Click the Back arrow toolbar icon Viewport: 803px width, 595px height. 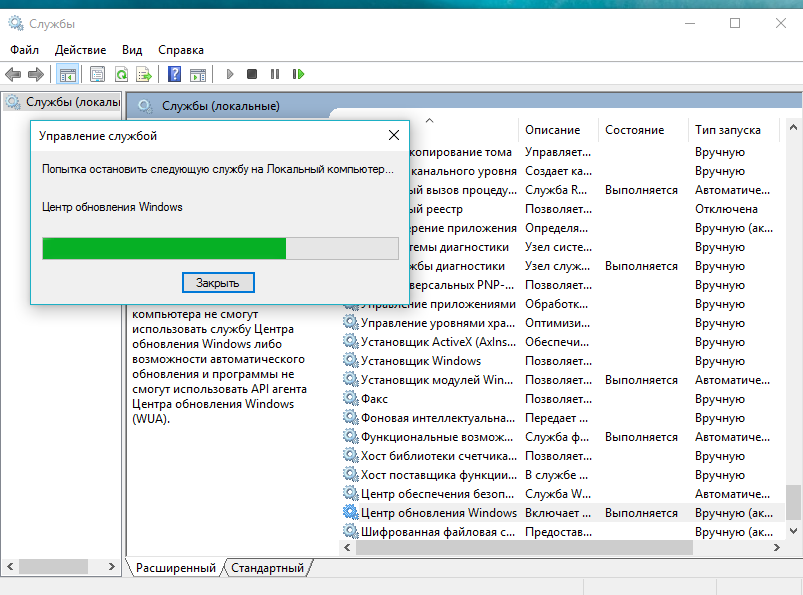[13, 75]
